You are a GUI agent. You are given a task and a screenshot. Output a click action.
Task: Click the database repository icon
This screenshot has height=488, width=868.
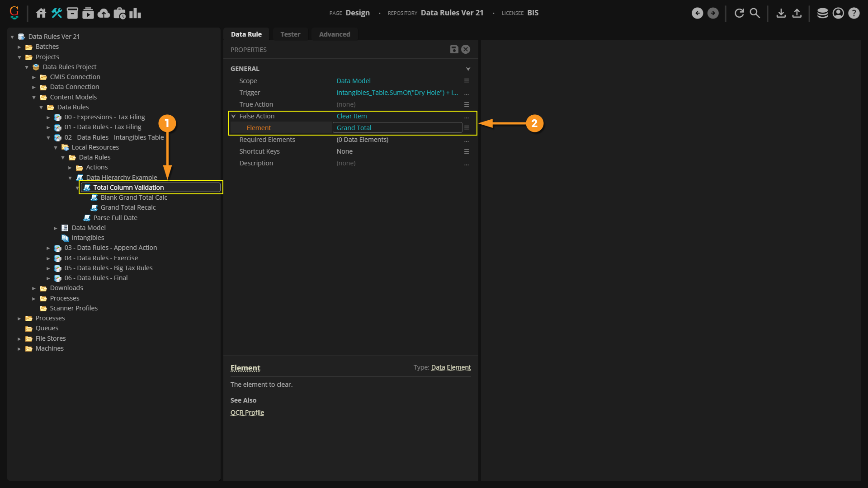point(822,13)
